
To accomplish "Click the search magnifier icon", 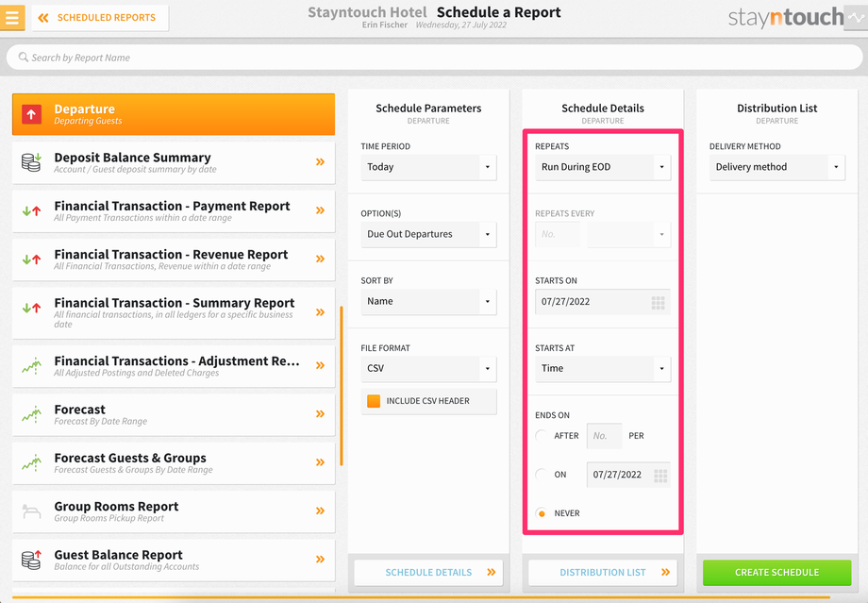I will 24,57.
